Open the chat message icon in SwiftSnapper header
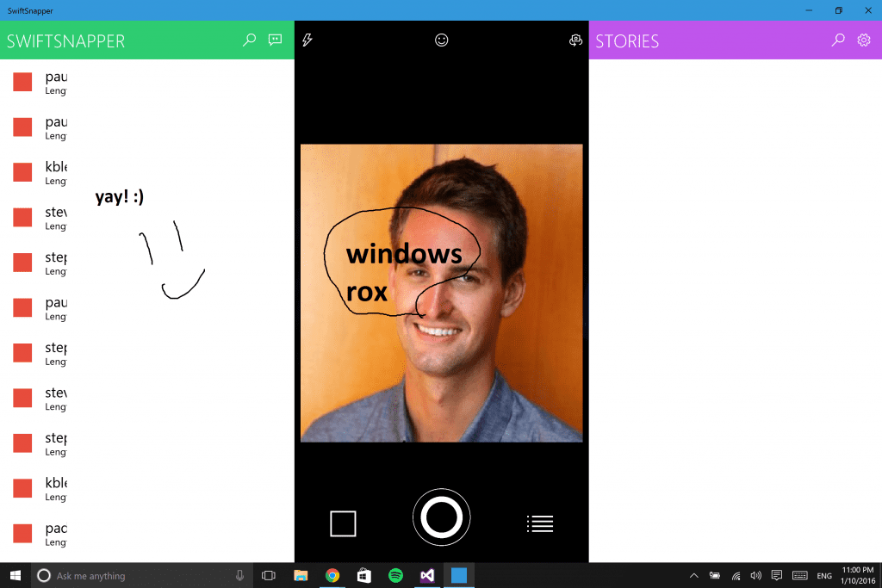The width and height of the screenshot is (882, 588). (x=275, y=40)
